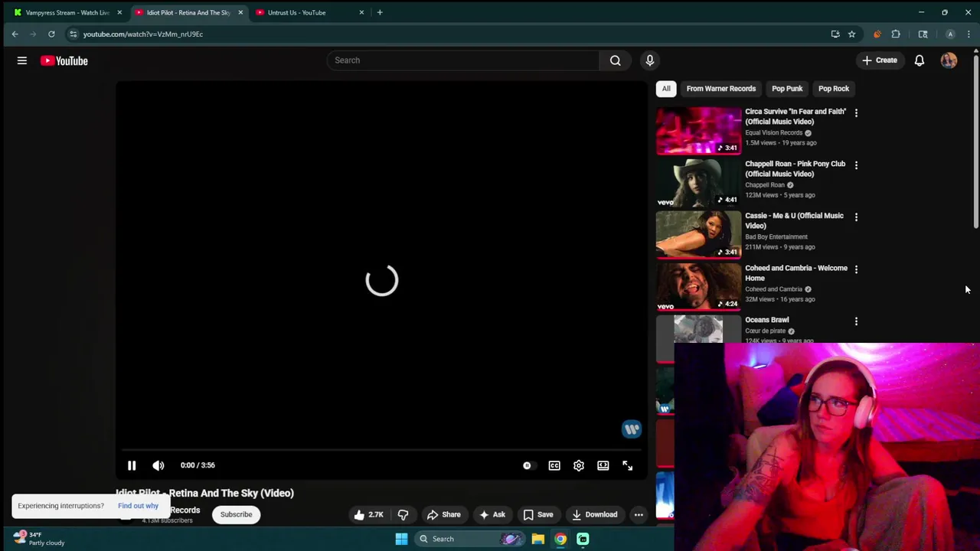Screen dimensions: 980x551
Task: Open a new browser tab
Action: (x=380, y=12)
